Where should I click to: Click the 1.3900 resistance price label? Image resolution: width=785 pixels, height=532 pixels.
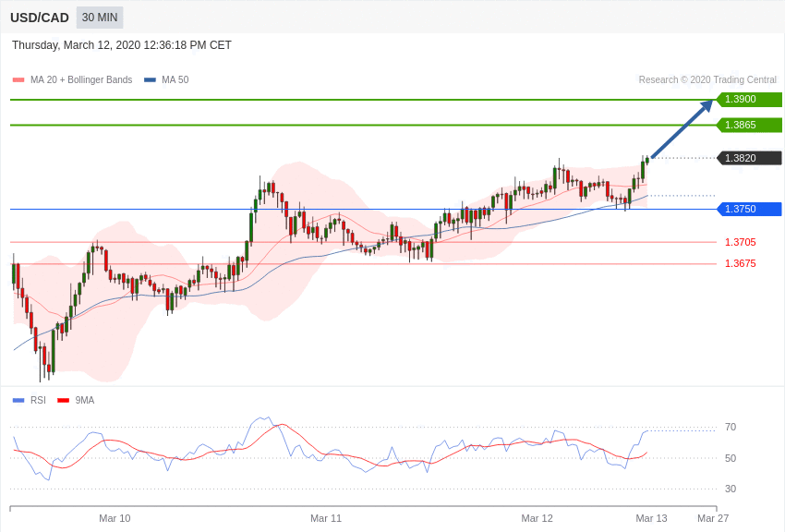tap(749, 99)
